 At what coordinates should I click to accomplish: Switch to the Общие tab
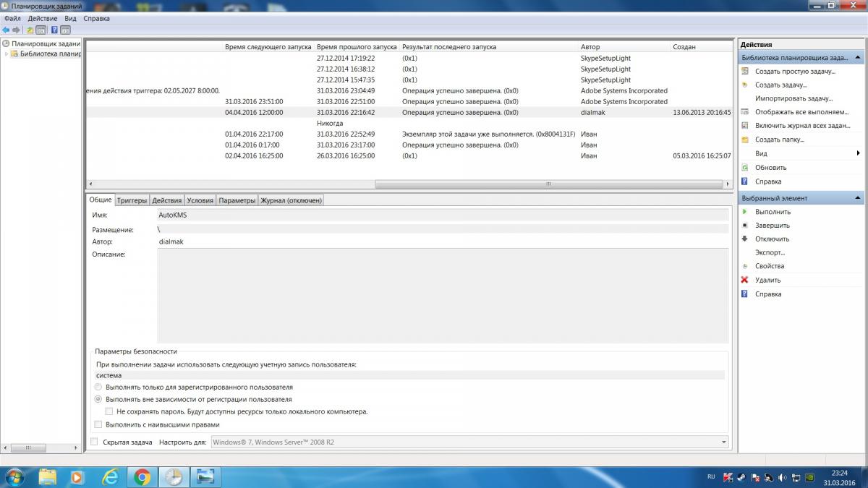click(101, 200)
